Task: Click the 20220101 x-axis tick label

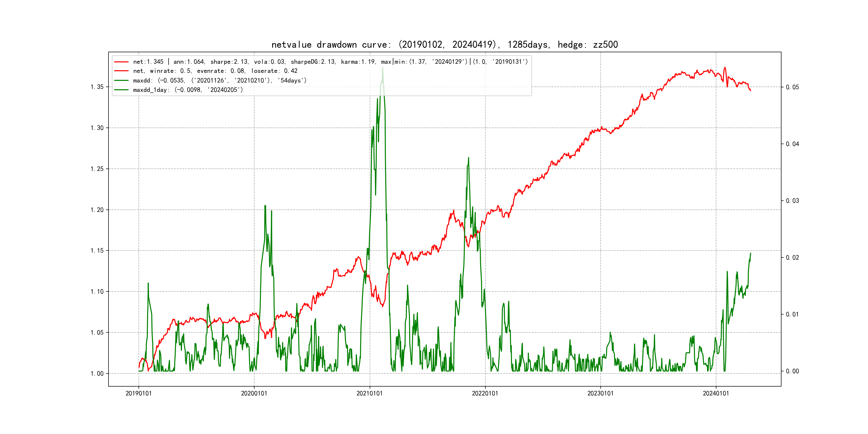Action: click(485, 393)
